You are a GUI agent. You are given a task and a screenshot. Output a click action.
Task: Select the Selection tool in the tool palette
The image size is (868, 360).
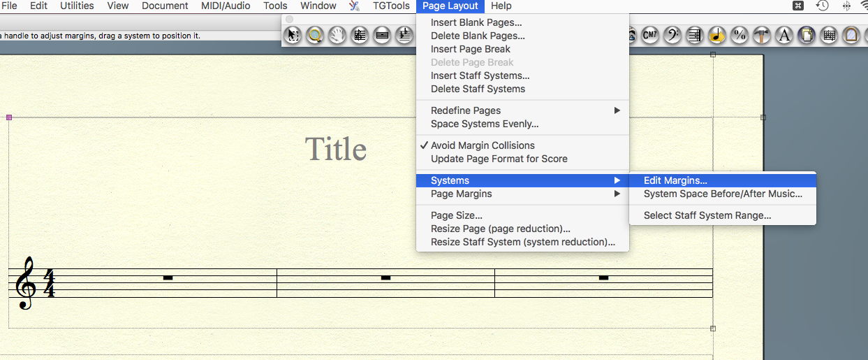[294, 35]
